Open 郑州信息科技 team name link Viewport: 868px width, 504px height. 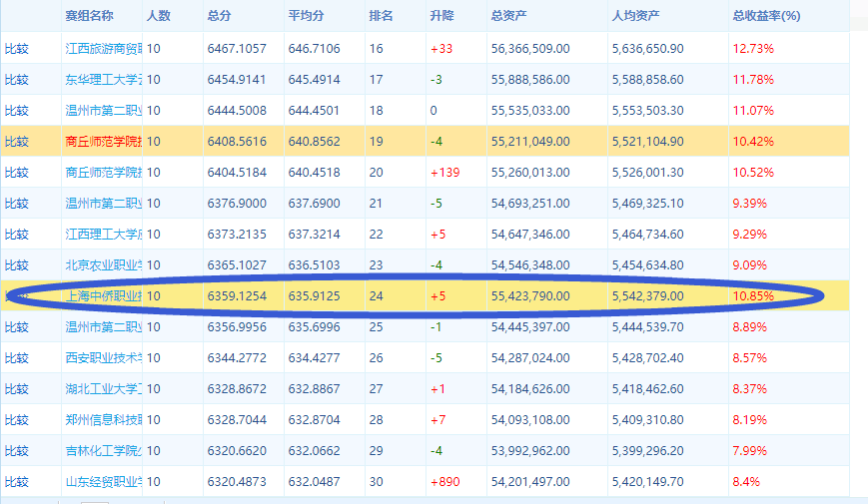pos(103,419)
